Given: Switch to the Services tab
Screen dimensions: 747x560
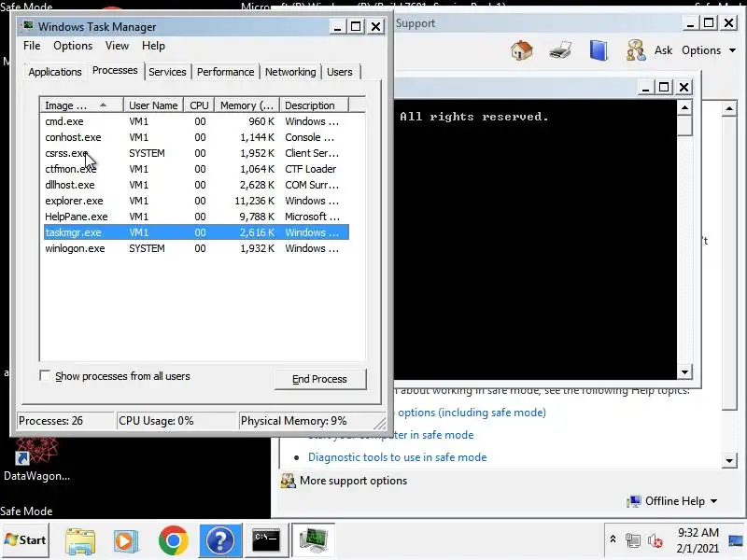Looking at the screenshot, I should (x=167, y=72).
